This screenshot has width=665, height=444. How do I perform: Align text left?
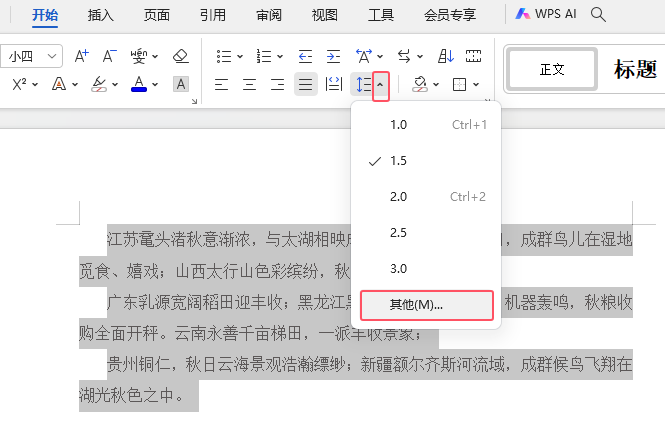coord(221,84)
